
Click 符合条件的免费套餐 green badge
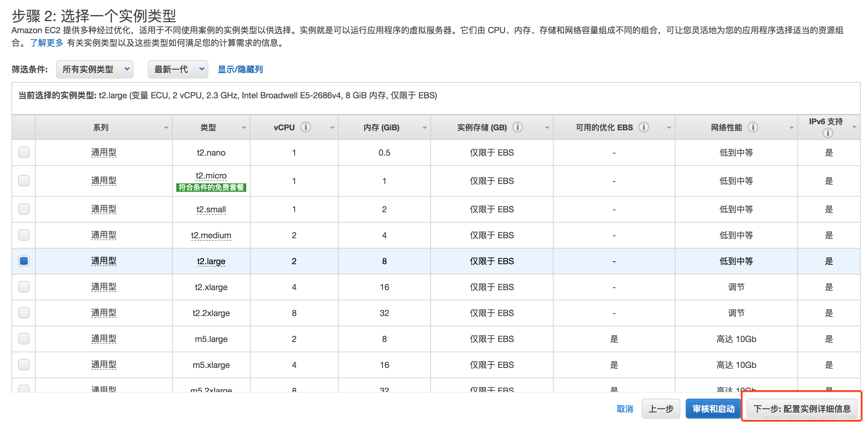click(x=211, y=187)
